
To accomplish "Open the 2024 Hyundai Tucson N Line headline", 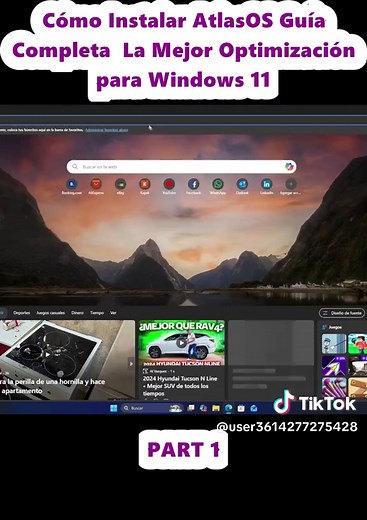I will pos(180,386).
